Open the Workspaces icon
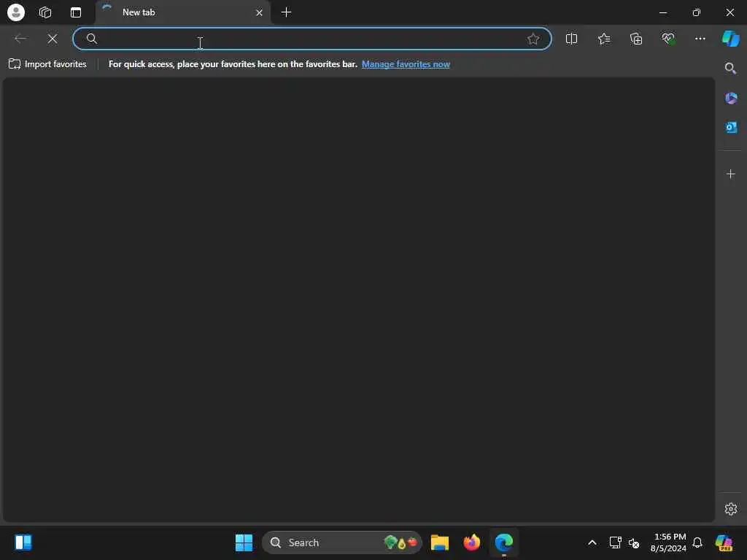Image resolution: width=747 pixels, height=560 pixels. (45, 12)
